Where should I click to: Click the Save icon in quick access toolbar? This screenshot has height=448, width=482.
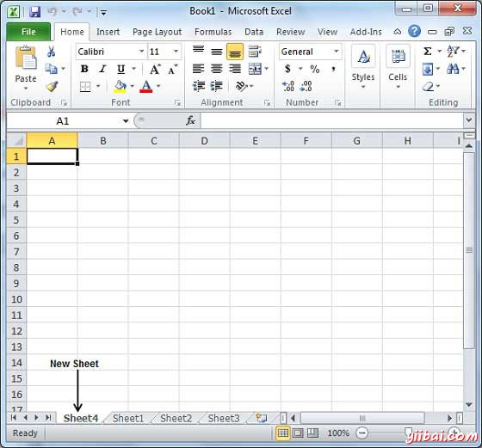pos(34,12)
